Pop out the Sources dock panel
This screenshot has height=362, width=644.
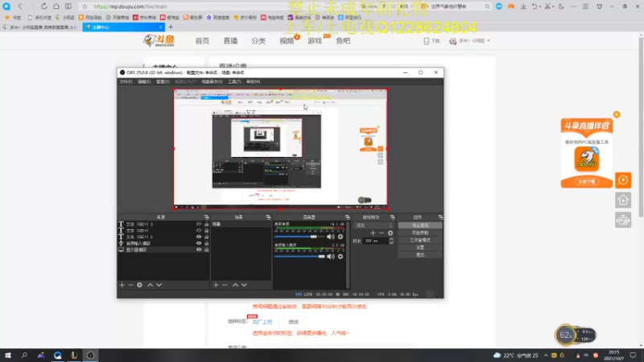[x=207, y=217]
